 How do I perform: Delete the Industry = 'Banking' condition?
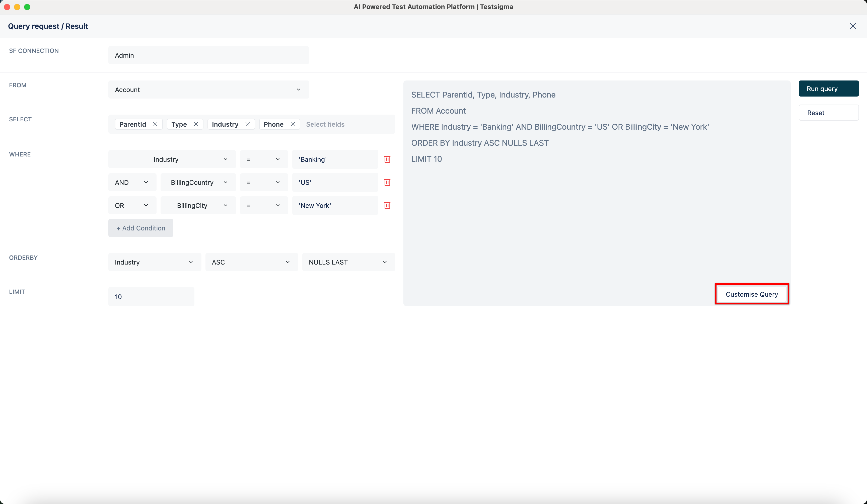click(x=387, y=159)
